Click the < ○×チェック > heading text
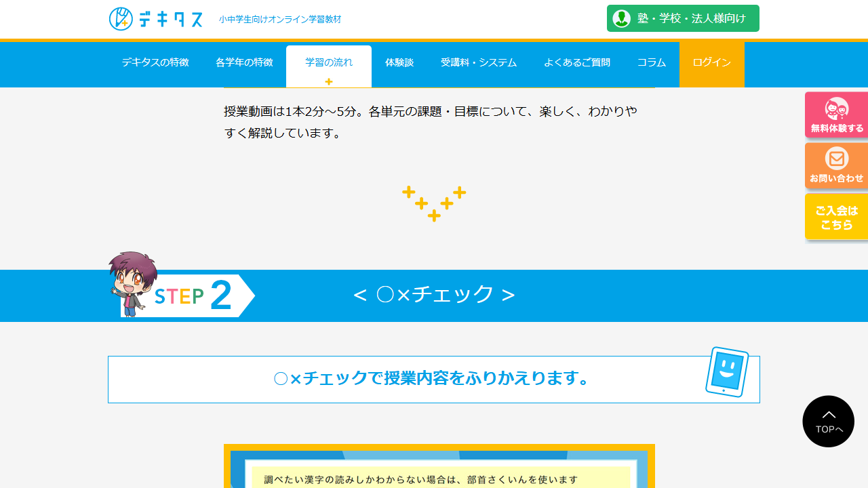 click(434, 294)
